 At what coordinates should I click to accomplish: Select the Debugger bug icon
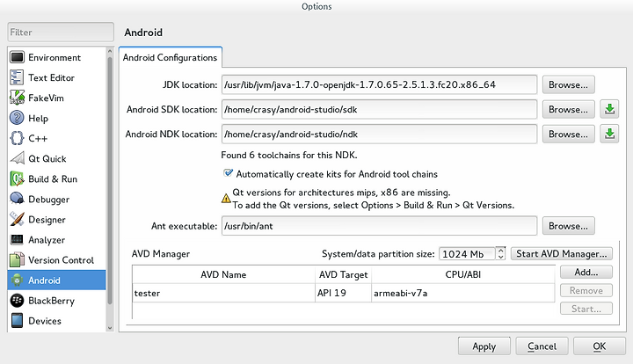tap(17, 199)
